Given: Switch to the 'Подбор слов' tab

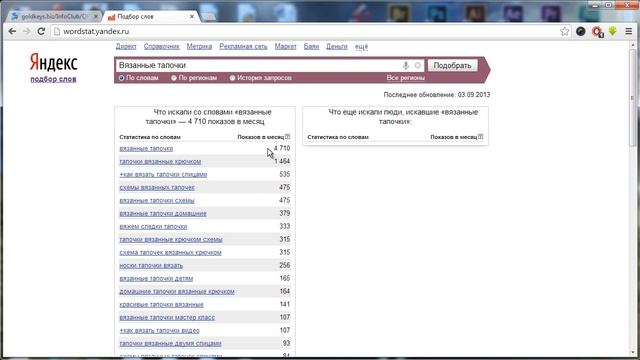Looking at the screenshot, I should click(x=149, y=17).
